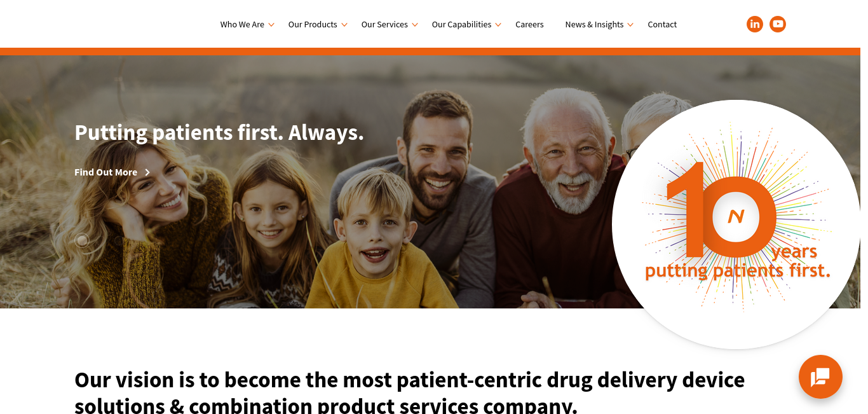Expand the Our Services chevron
Image resolution: width=868 pixels, height=414 pixels.
(x=415, y=25)
